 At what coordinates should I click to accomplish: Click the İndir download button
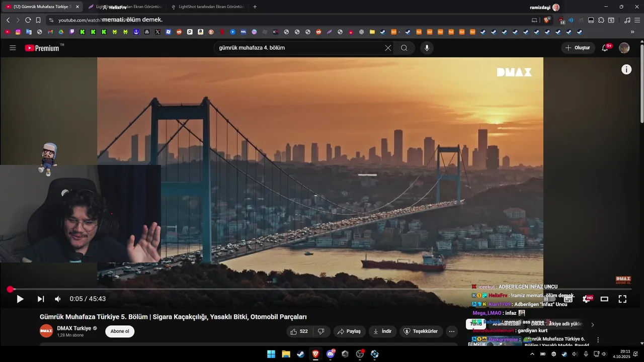tap(382, 331)
